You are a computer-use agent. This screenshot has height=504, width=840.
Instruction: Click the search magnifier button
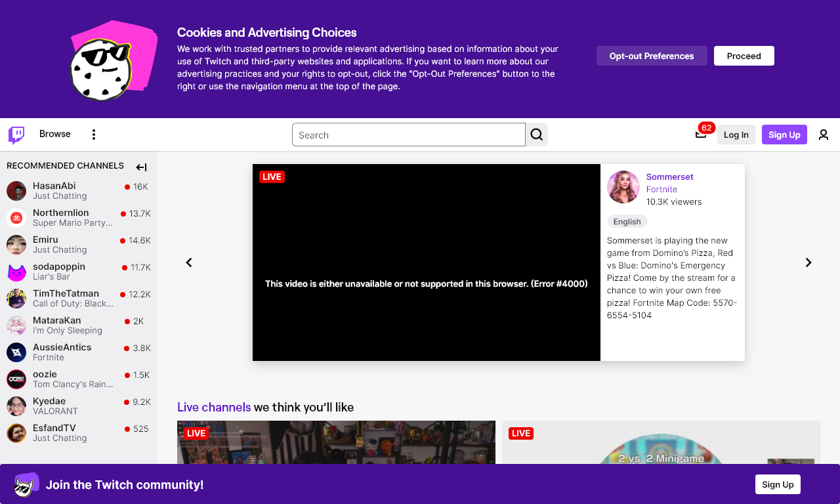coord(537,135)
